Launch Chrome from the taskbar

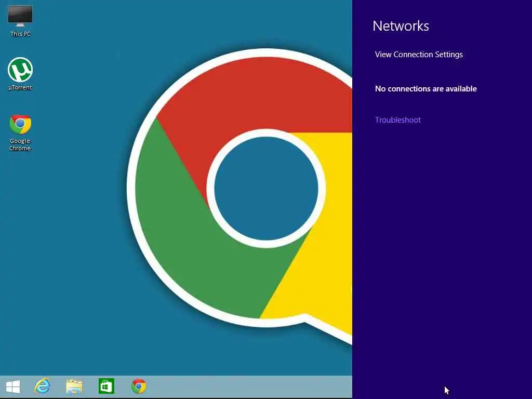(139, 387)
